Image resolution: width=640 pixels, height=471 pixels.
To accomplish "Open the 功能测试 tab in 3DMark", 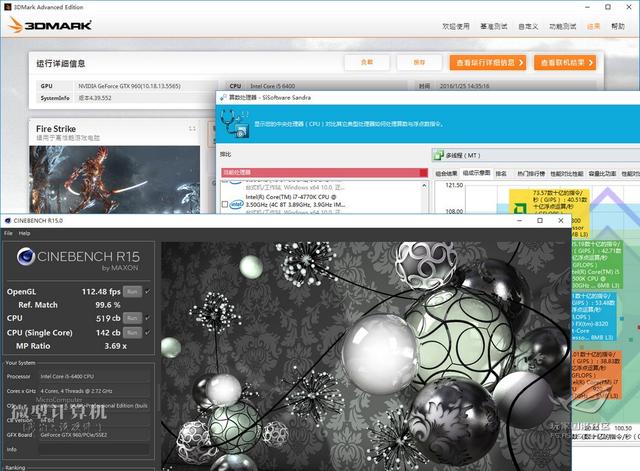I will tap(562, 27).
